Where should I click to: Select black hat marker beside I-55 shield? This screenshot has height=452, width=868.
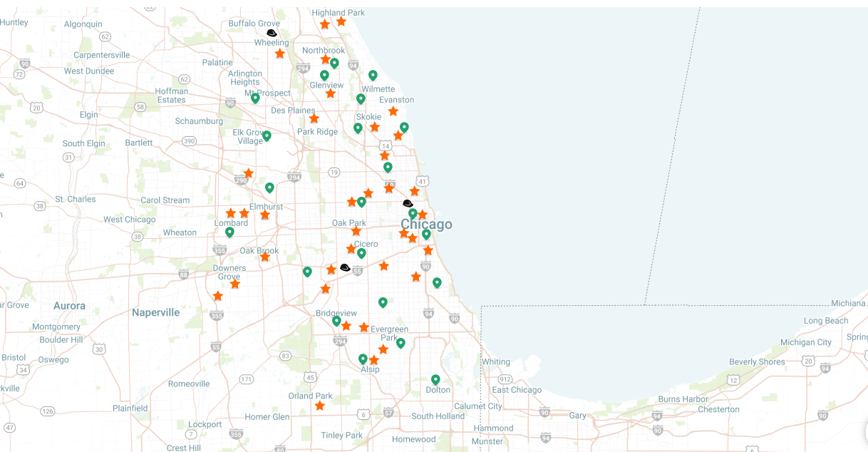(345, 267)
